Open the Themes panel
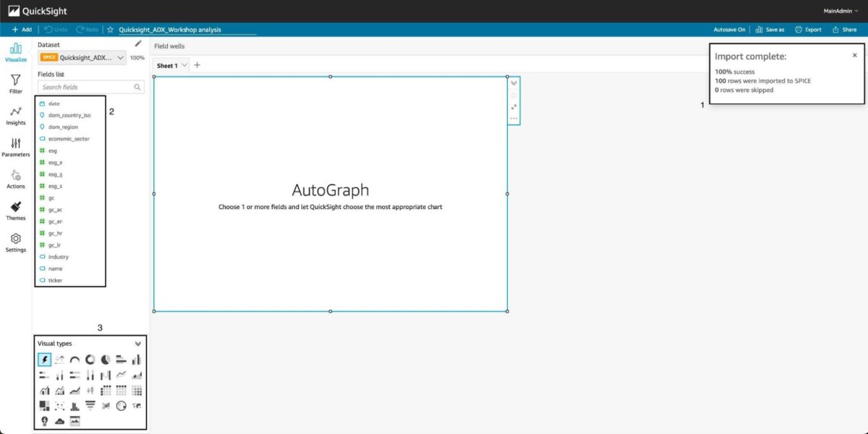This screenshot has height=434, width=868. (15, 211)
